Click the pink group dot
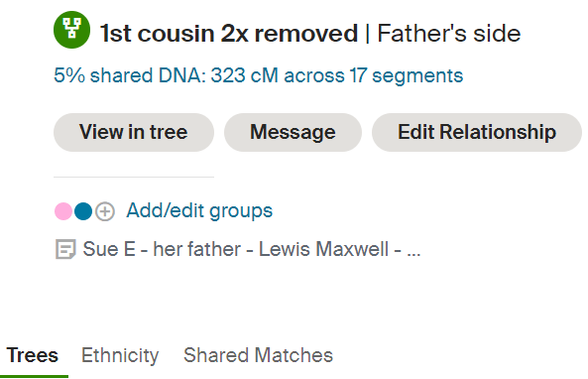The height and width of the screenshot is (379, 588). [x=63, y=211]
